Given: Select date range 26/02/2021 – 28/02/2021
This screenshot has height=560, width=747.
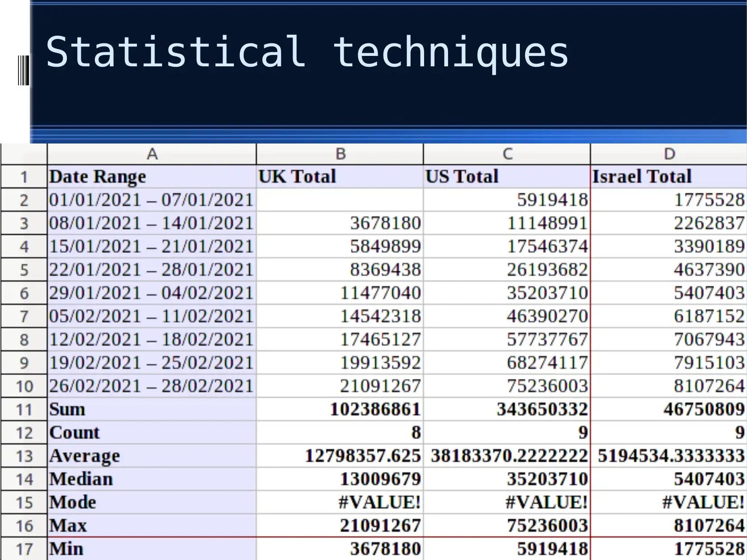Looking at the screenshot, I should [x=152, y=386].
